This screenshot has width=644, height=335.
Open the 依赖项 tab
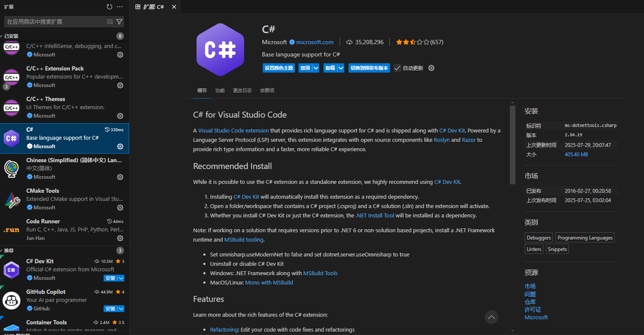pos(267,90)
